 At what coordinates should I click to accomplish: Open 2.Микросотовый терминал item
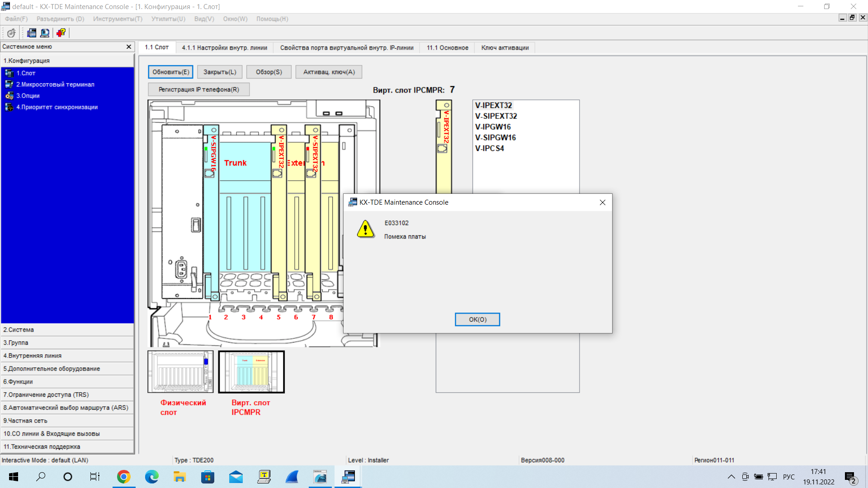click(x=55, y=84)
